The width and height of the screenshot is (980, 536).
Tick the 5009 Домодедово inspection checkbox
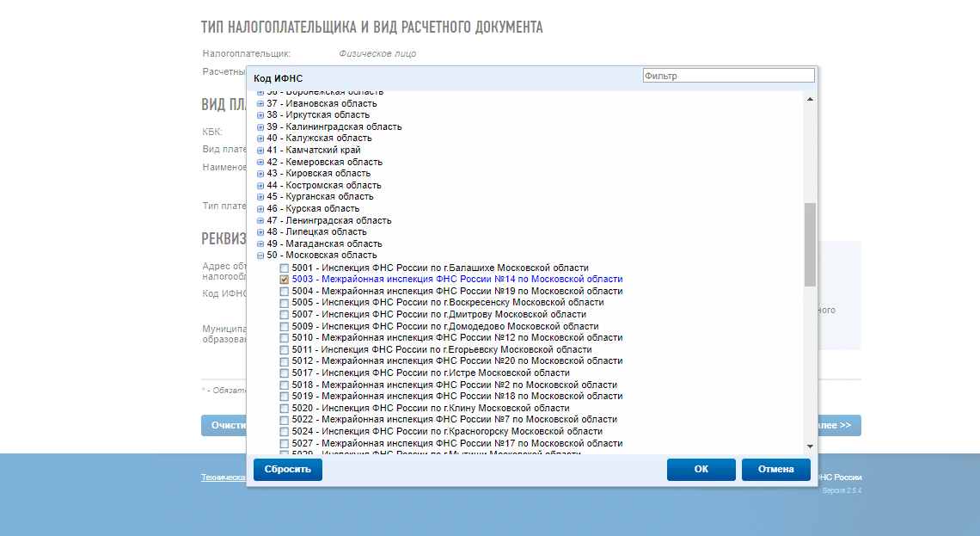(285, 327)
